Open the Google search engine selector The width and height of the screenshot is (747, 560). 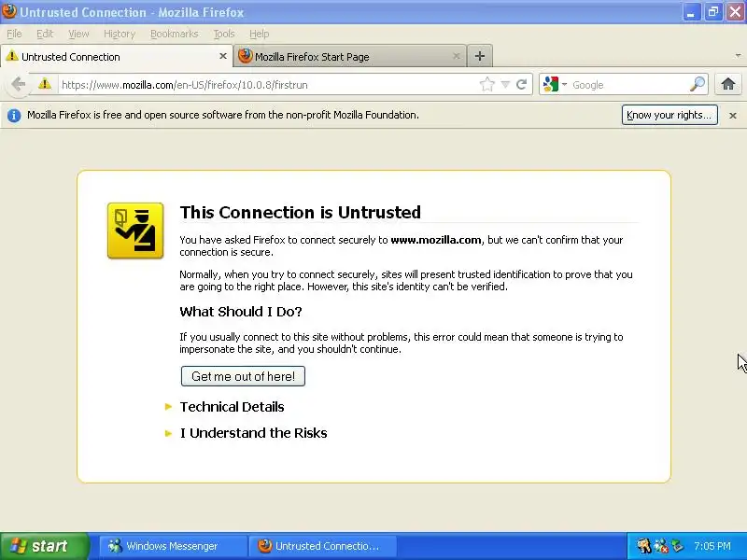coord(555,84)
